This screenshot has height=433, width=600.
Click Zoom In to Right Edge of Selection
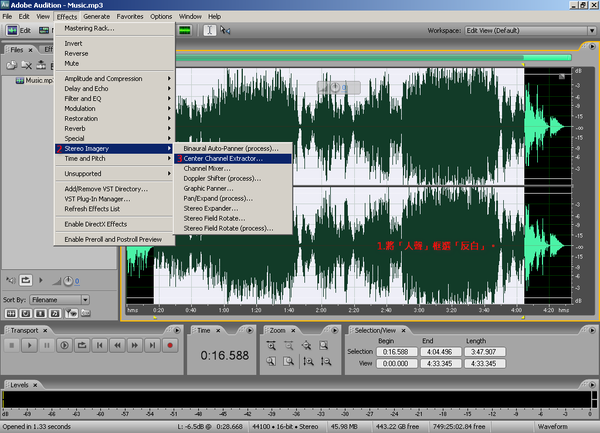pos(289,361)
